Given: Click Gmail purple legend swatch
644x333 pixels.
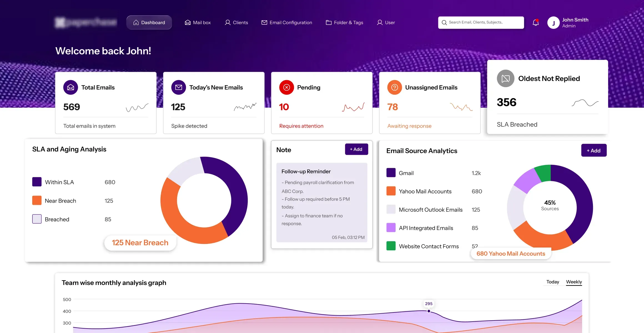Looking at the screenshot, I should tap(391, 173).
